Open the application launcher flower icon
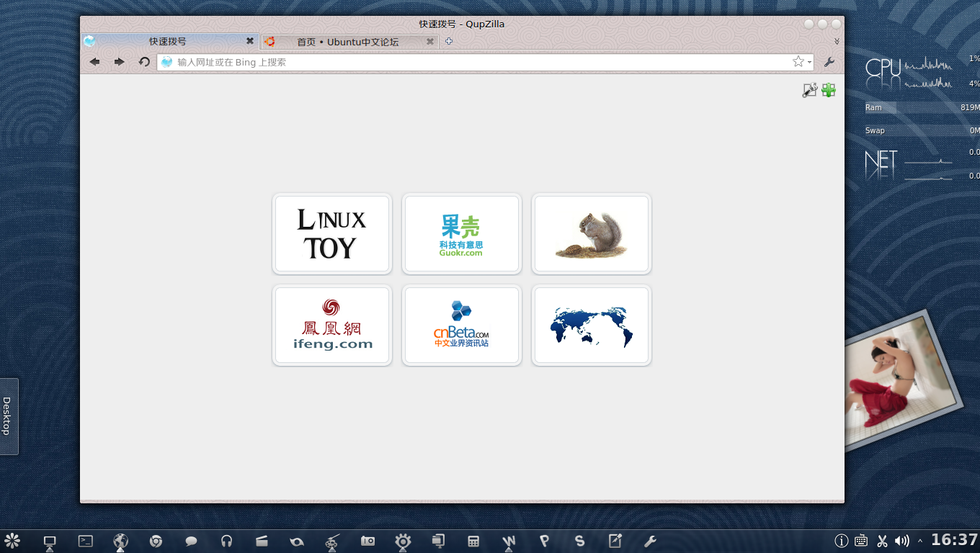Viewport: 980px width, 553px height. tap(12, 541)
